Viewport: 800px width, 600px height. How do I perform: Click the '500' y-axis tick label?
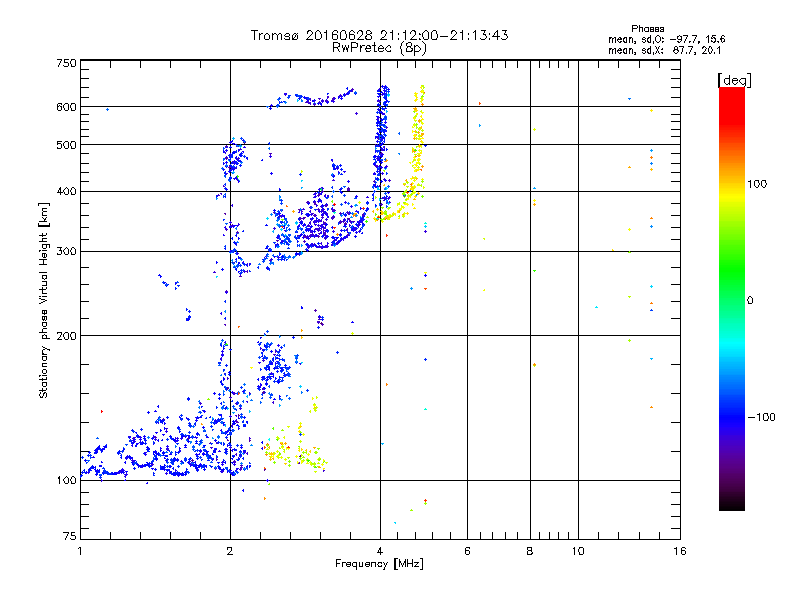[66, 145]
